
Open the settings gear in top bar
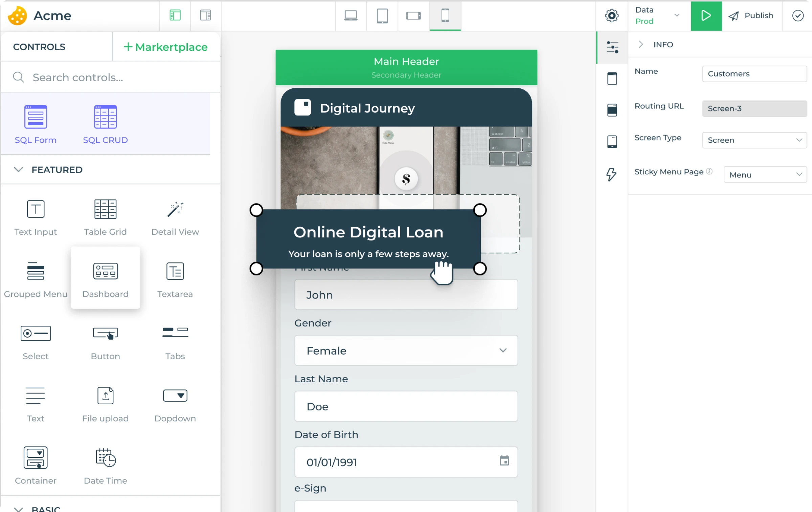tap(611, 16)
